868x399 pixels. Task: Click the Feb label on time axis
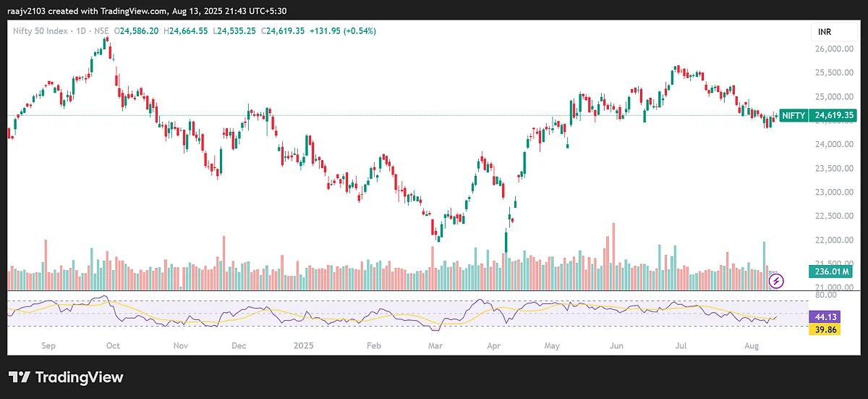pyautogui.click(x=373, y=346)
